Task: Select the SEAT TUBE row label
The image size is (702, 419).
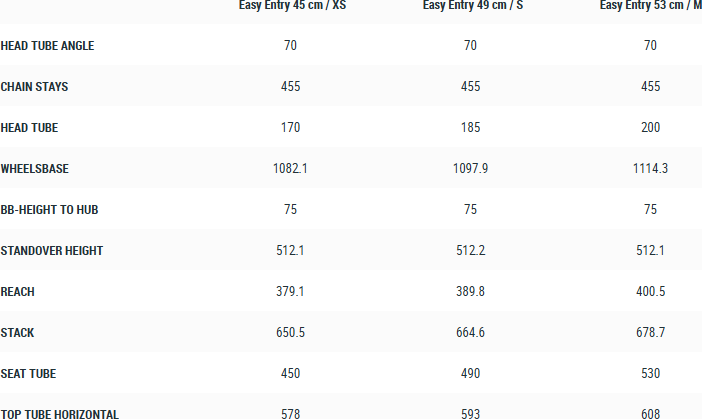Action: pos(28,374)
